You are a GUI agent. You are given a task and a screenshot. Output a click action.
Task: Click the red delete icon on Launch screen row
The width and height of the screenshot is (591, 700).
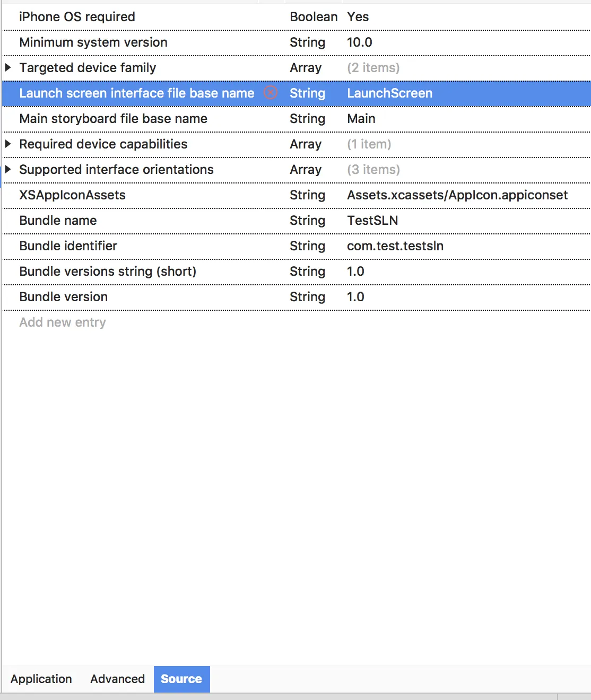pyautogui.click(x=271, y=93)
